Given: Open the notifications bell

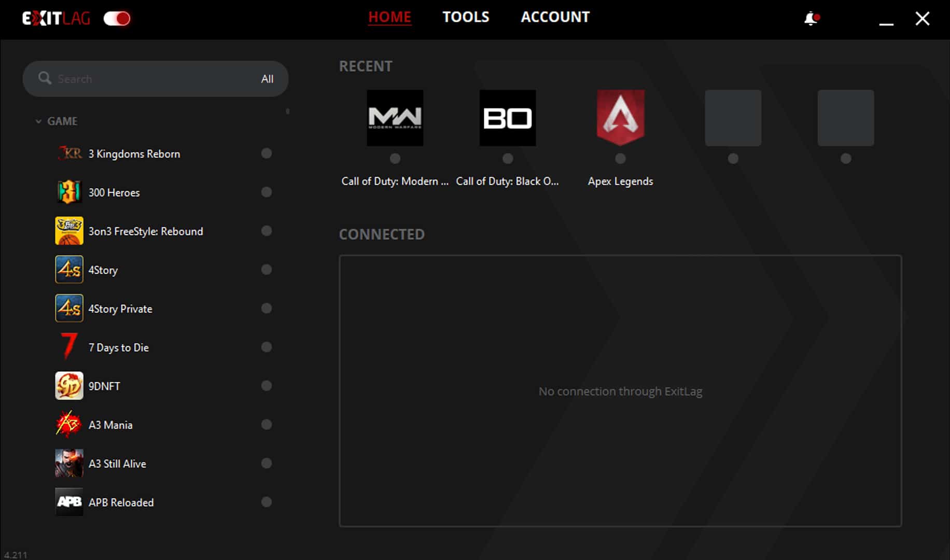Looking at the screenshot, I should tap(811, 18).
